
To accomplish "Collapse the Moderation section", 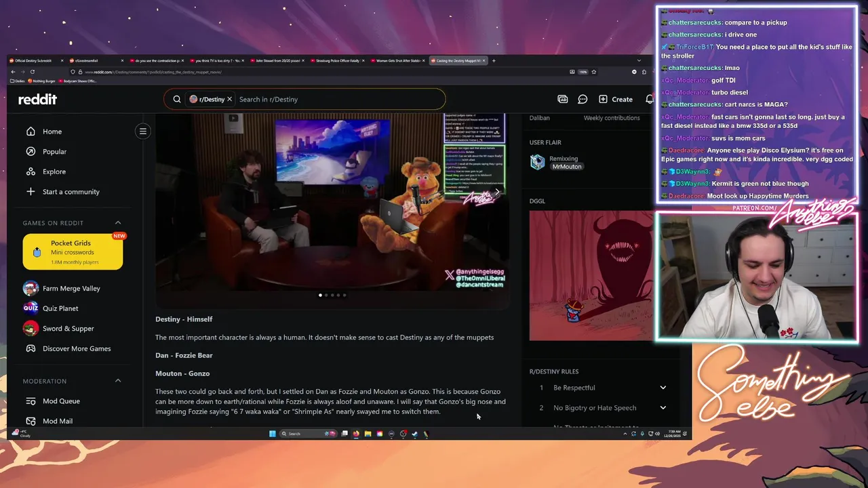I will click(x=118, y=381).
